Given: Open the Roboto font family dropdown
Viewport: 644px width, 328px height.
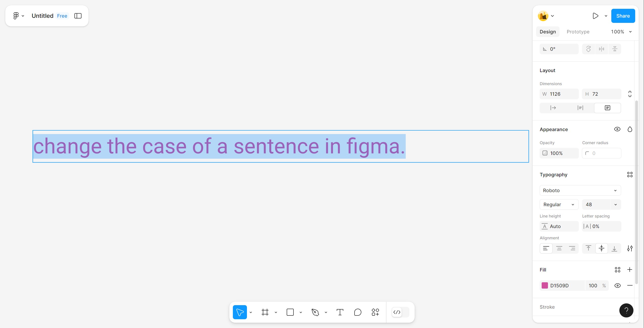Looking at the screenshot, I should (580, 190).
